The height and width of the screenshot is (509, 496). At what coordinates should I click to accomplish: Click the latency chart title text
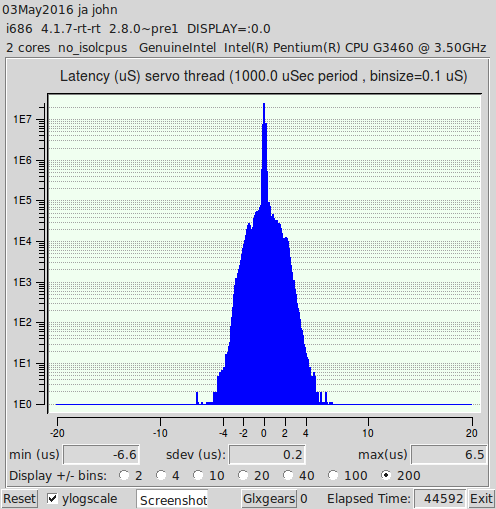[263, 76]
